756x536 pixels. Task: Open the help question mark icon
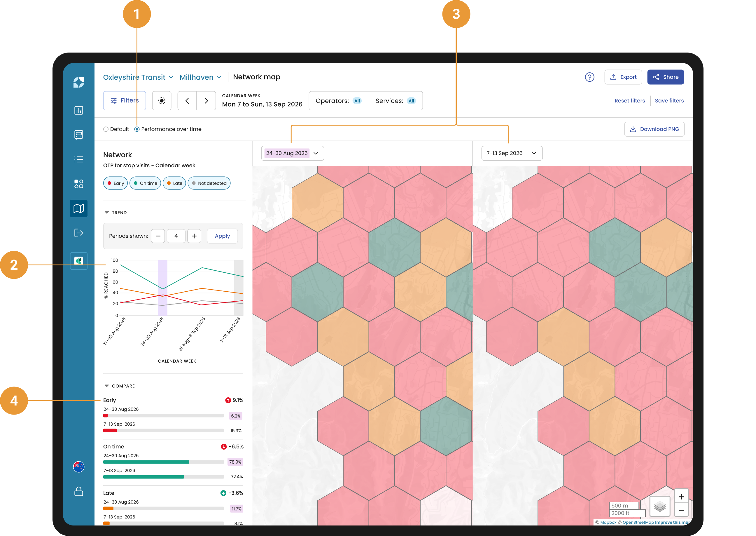(x=589, y=77)
